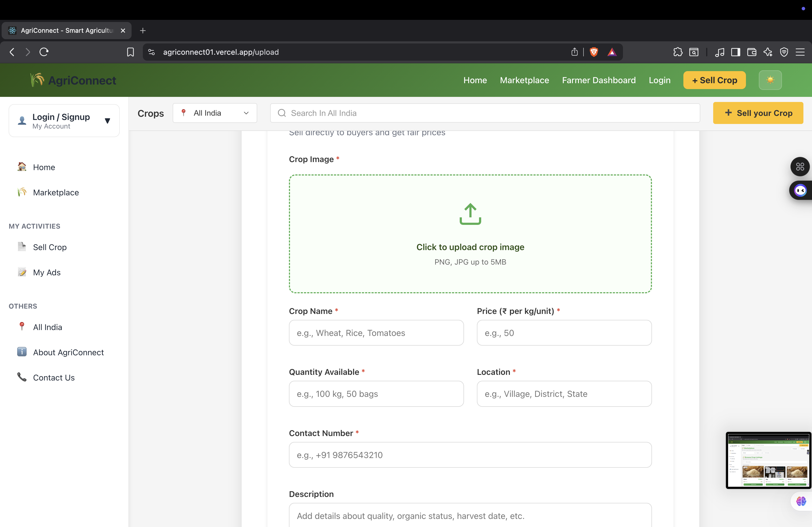This screenshot has width=812, height=527.
Task: Click the yellow + Sell Crop button
Action: (x=714, y=80)
